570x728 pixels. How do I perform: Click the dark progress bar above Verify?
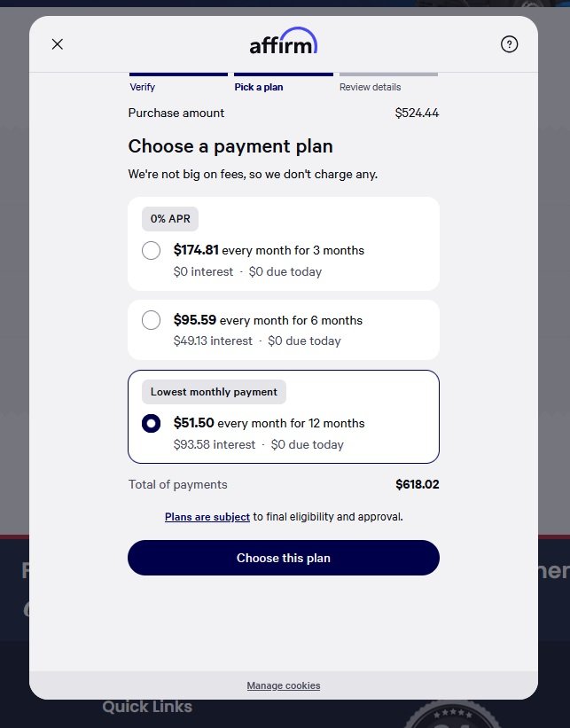click(x=178, y=74)
